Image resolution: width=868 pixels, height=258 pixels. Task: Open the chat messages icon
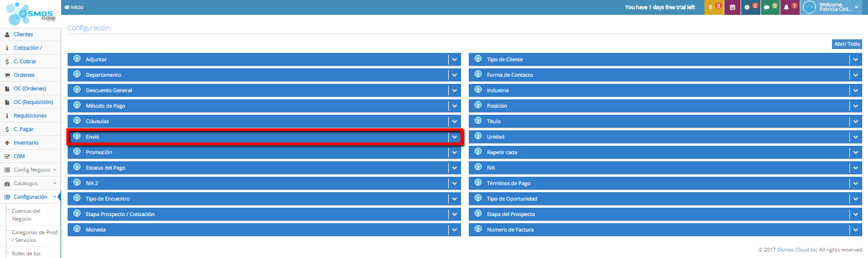click(770, 7)
